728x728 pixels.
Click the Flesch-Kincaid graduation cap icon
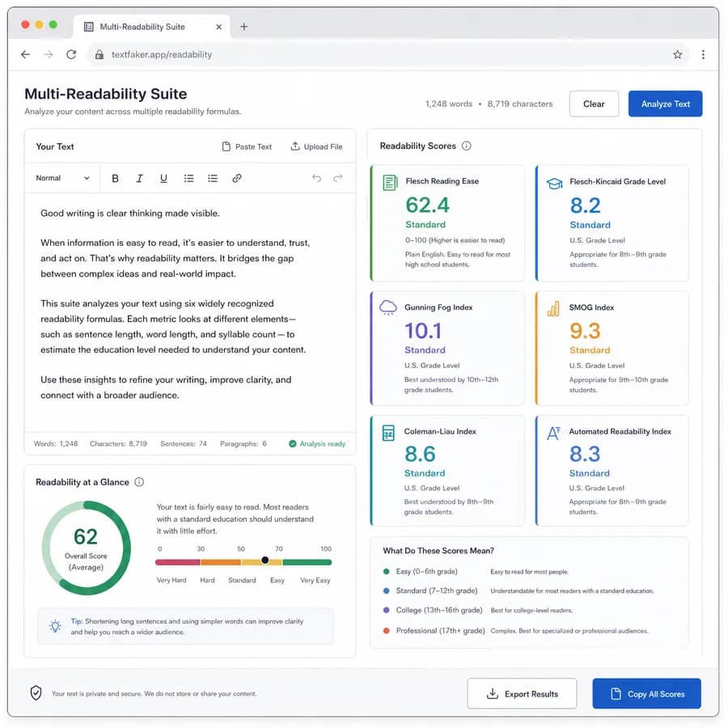point(554,184)
